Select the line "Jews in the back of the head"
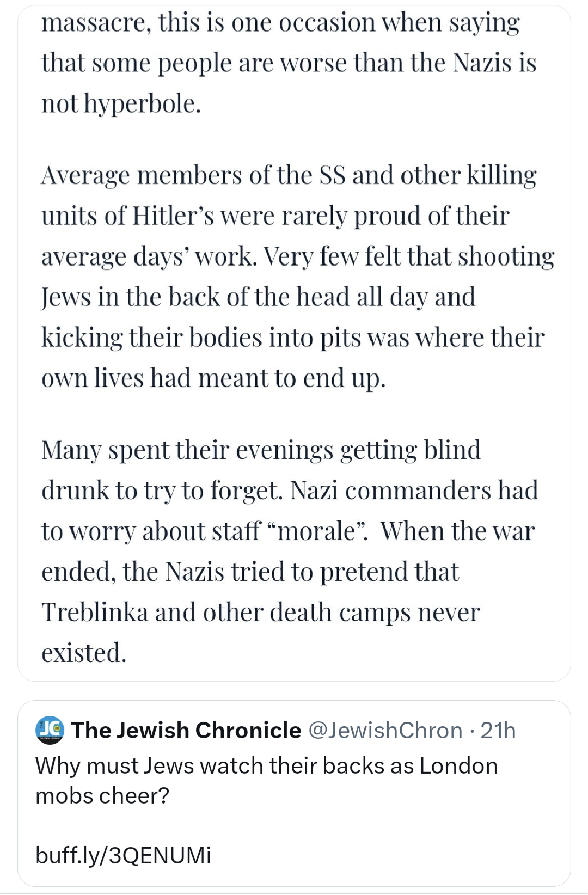 (x=258, y=297)
